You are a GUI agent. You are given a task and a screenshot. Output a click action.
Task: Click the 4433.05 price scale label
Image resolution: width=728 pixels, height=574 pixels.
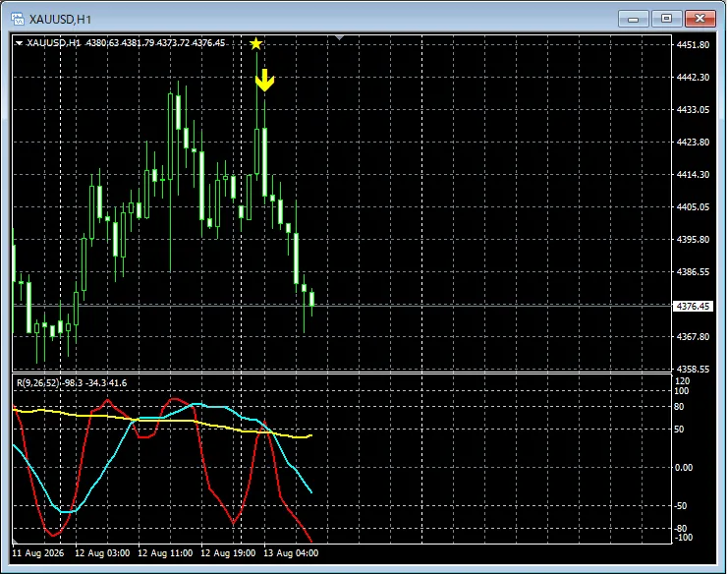click(x=693, y=110)
